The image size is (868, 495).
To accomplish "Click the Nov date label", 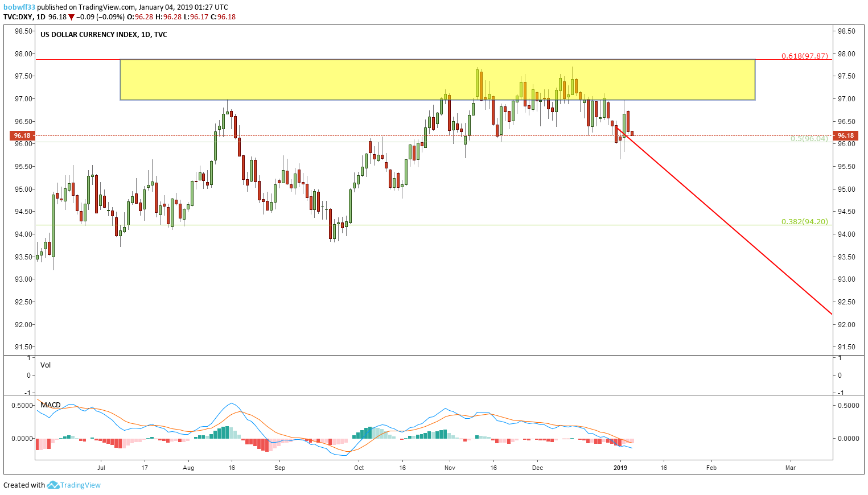I will [x=450, y=468].
